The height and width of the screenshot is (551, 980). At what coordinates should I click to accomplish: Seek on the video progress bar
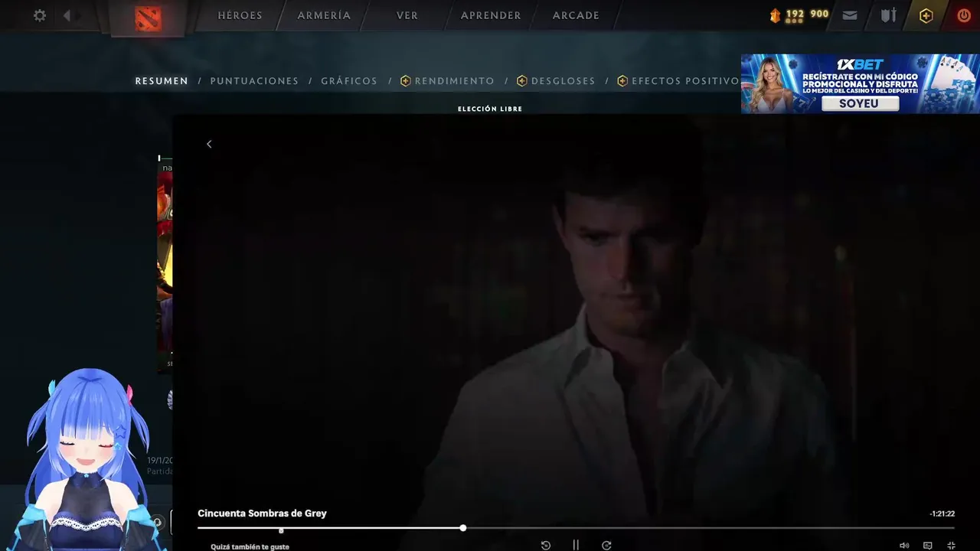tap(576, 528)
